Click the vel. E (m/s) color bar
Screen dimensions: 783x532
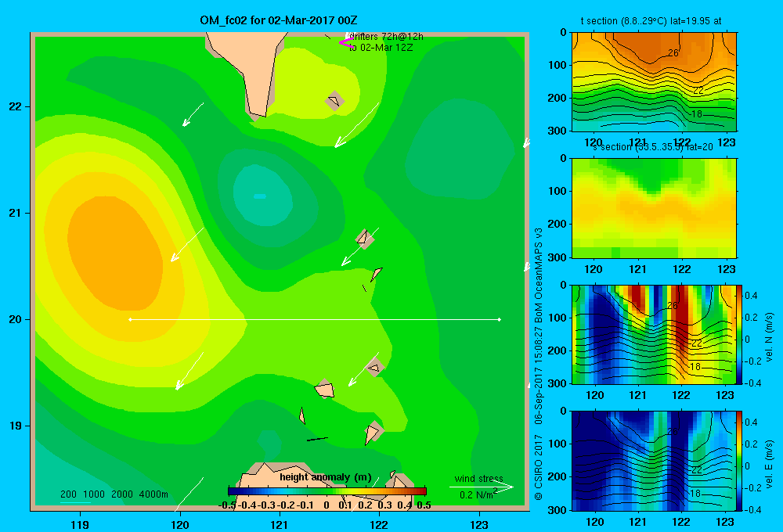(x=740, y=461)
